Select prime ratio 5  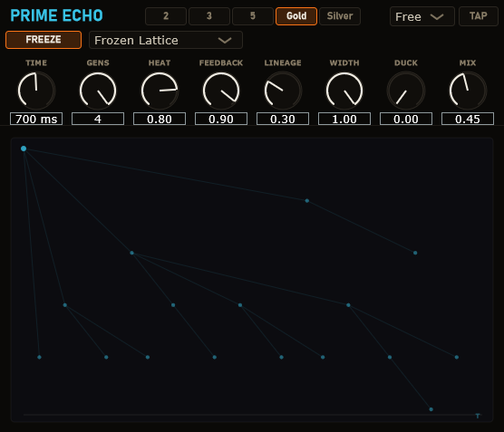pos(253,16)
